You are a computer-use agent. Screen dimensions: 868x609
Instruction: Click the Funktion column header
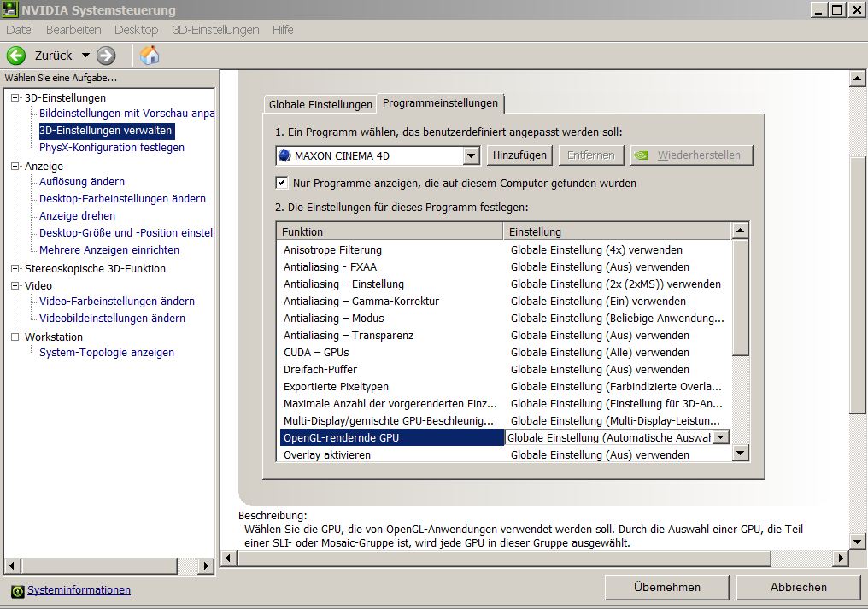[x=390, y=231]
